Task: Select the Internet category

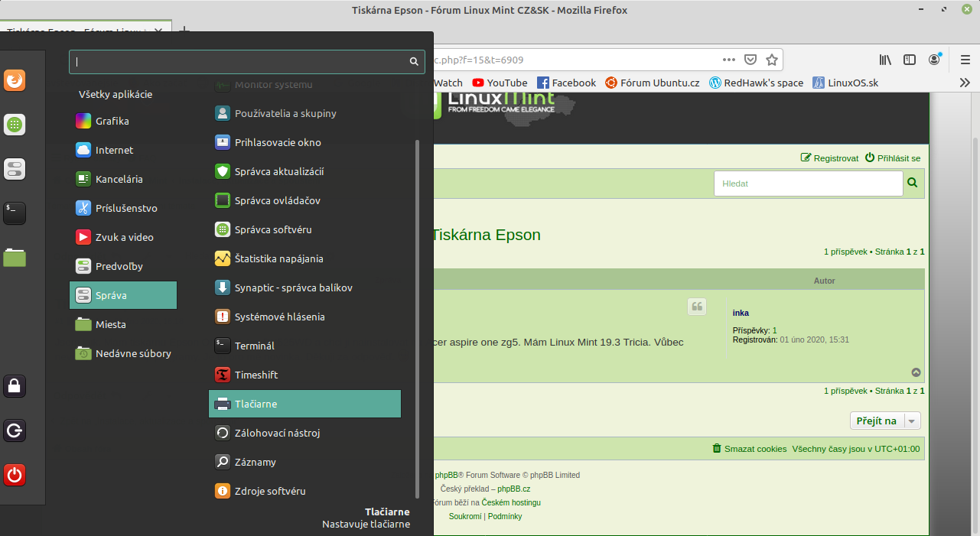Action: (x=114, y=151)
